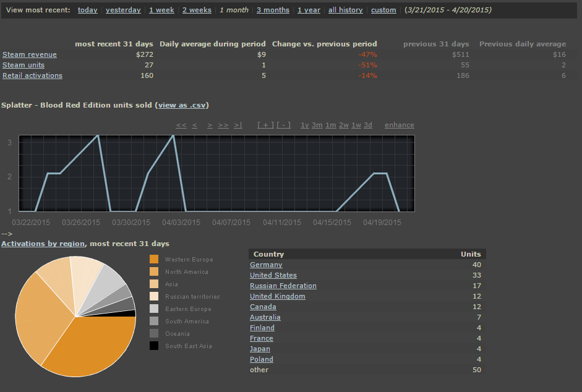
Task: Set chart range to 1y
Action: tap(304, 125)
